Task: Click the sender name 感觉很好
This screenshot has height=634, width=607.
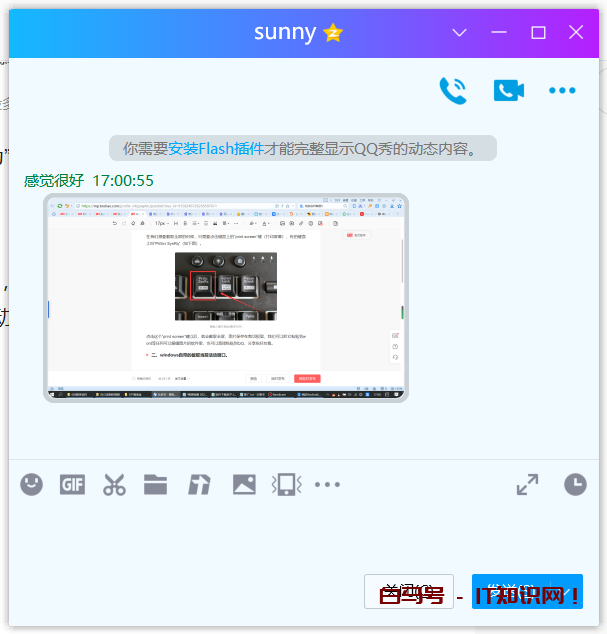Action: click(x=54, y=181)
